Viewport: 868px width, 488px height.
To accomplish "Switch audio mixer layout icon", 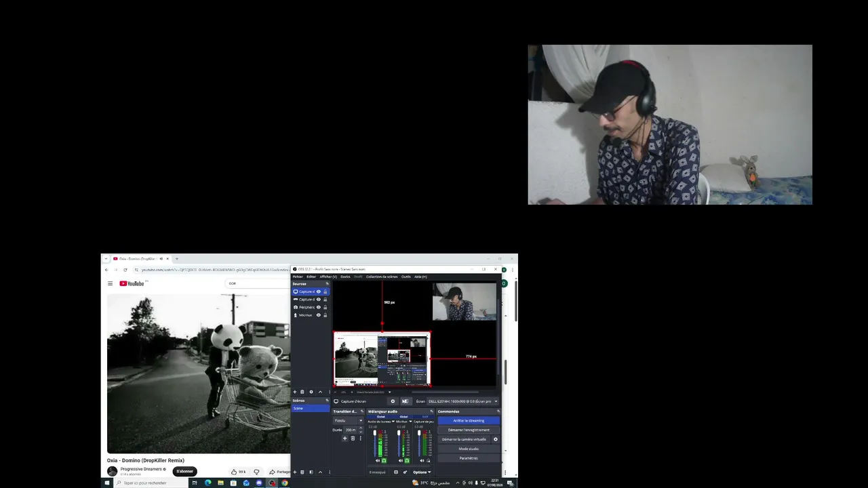I will coord(396,472).
